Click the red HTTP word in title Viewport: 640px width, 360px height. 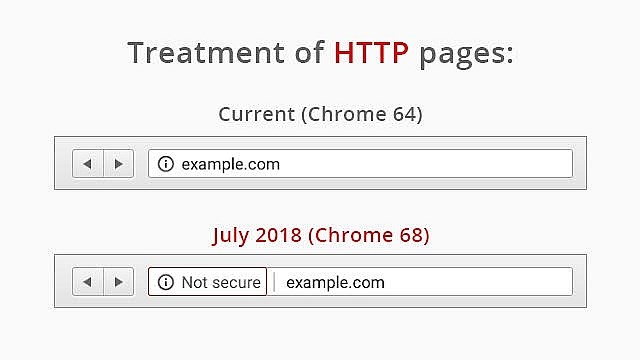point(371,52)
